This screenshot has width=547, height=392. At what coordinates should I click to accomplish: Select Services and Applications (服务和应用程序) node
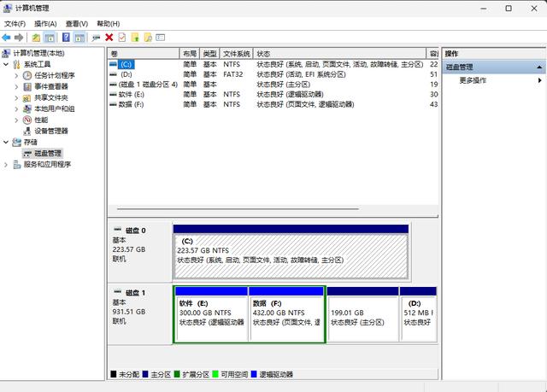click(47, 165)
